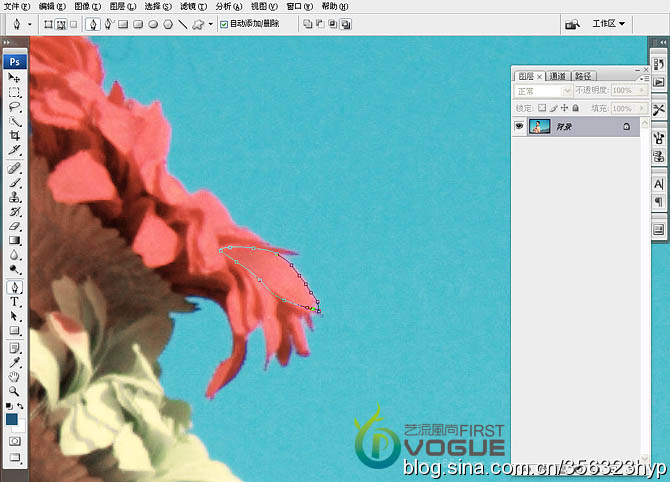Hide the 背景 layer with the eye icon
670x482 pixels.
tap(519, 127)
